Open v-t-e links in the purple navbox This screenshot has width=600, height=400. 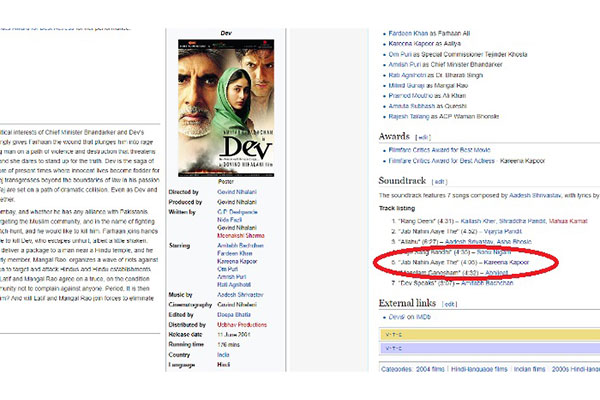[393, 348]
